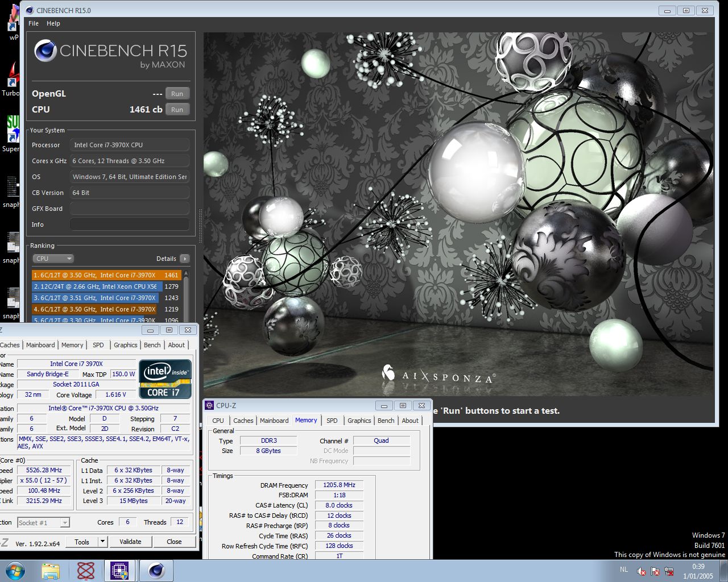The height and width of the screenshot is (582, 728).
Task: Click the Core Speed value 5526.28 MHz
Action: 44,470
